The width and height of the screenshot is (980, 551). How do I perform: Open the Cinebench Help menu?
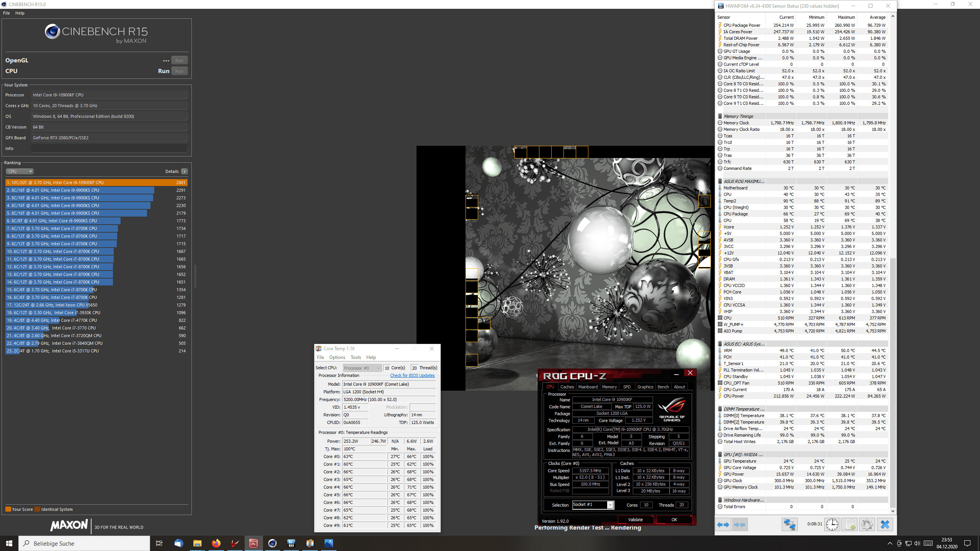(x=20, y=13)
